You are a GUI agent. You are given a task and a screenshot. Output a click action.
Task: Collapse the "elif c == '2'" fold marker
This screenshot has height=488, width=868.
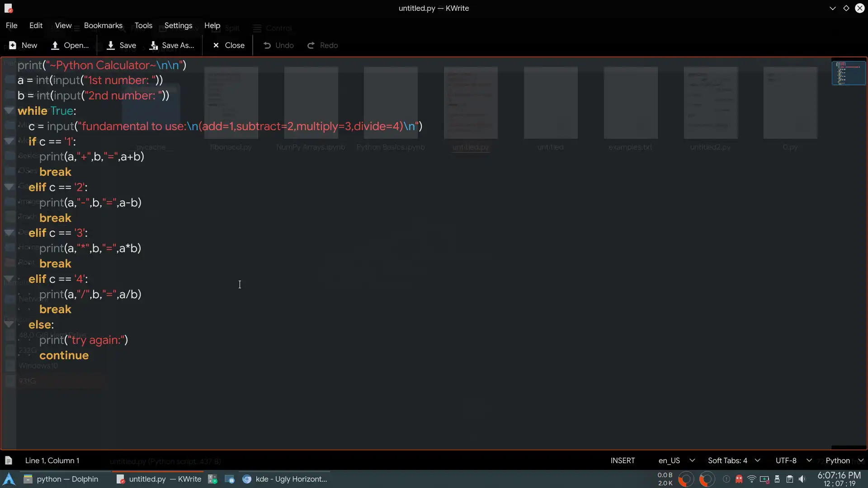coord(9,187)
